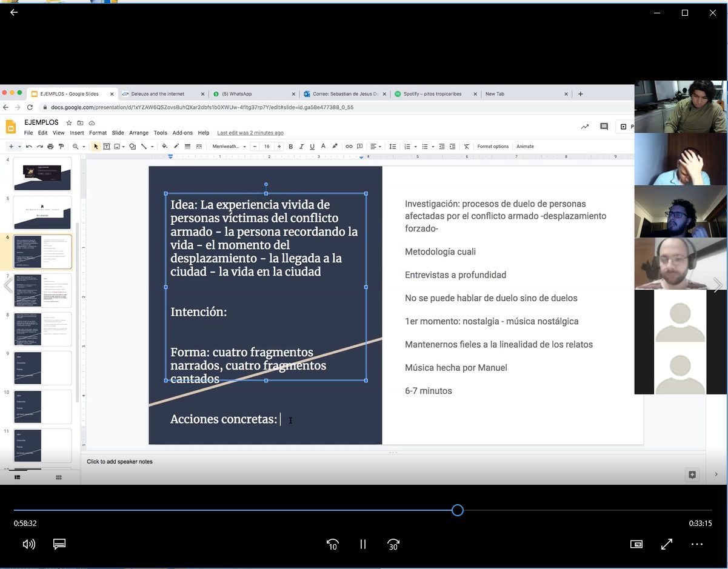This screenshot has height=569, width=728.
Task: Click the Text box tool icon
Action: 107,147
